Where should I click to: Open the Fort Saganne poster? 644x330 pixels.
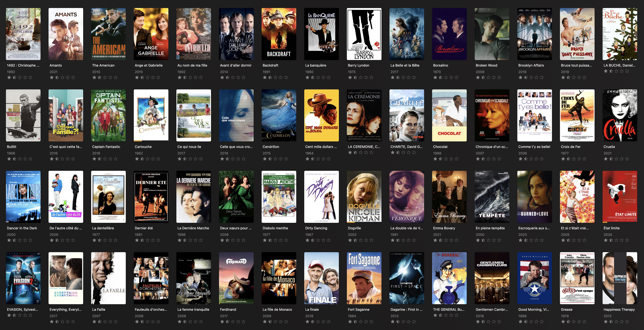point(364,278)
